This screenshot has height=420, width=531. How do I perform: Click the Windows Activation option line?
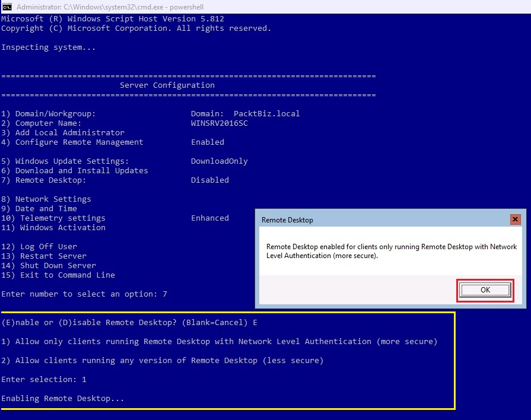coord(53,227)
